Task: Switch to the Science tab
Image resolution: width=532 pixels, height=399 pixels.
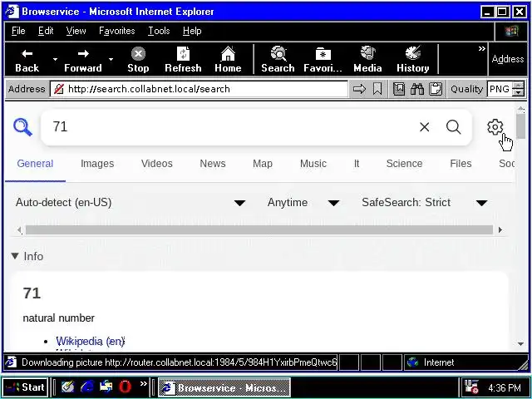Action: pyautogui.click(x=405, y=164)
